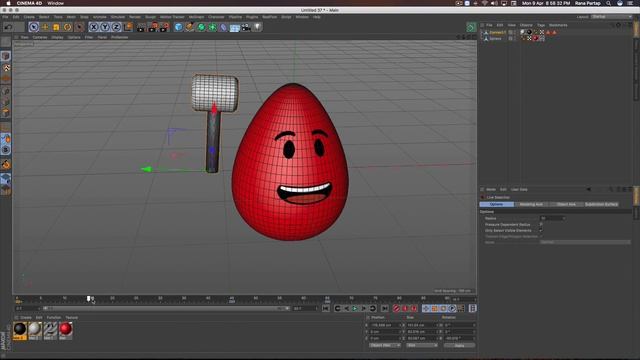Click the green Subdivision Surface generator icon

coord(201,27)
